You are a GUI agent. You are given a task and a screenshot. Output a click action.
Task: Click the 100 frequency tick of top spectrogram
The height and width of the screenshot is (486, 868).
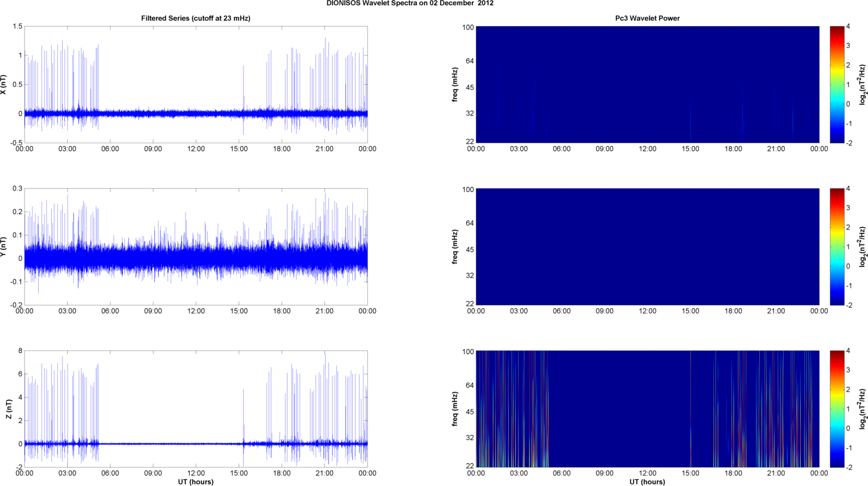(x=468, y=27)
